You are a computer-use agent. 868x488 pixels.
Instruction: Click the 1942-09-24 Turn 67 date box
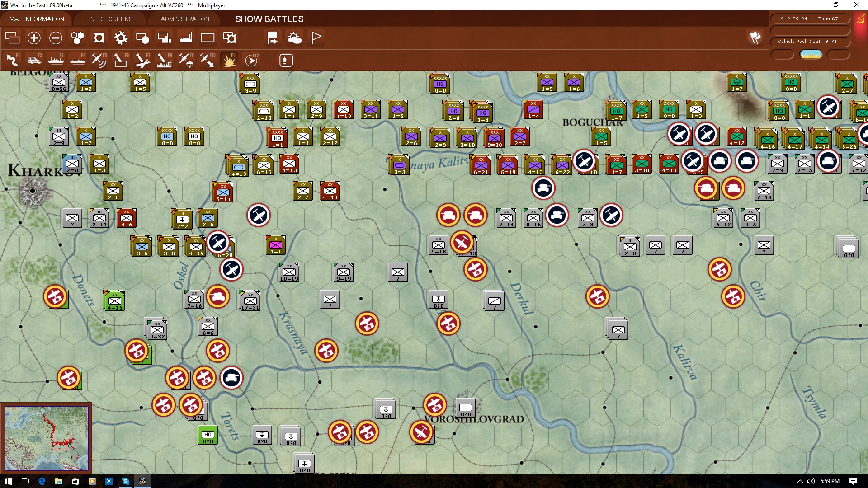(810, 19)
